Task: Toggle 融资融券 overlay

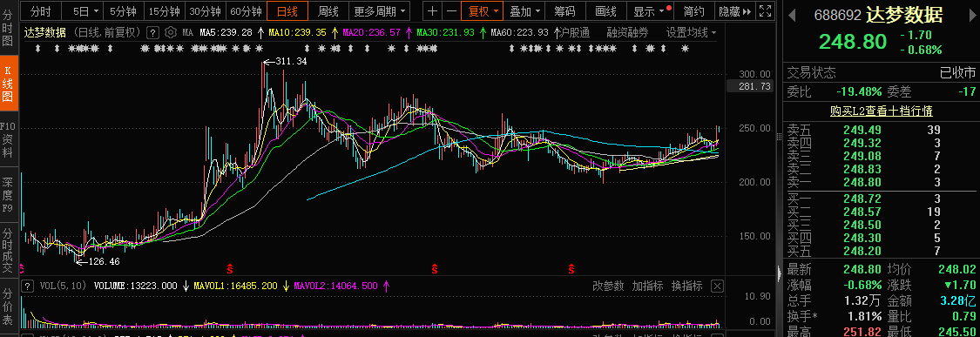Action: click(627, 32)
